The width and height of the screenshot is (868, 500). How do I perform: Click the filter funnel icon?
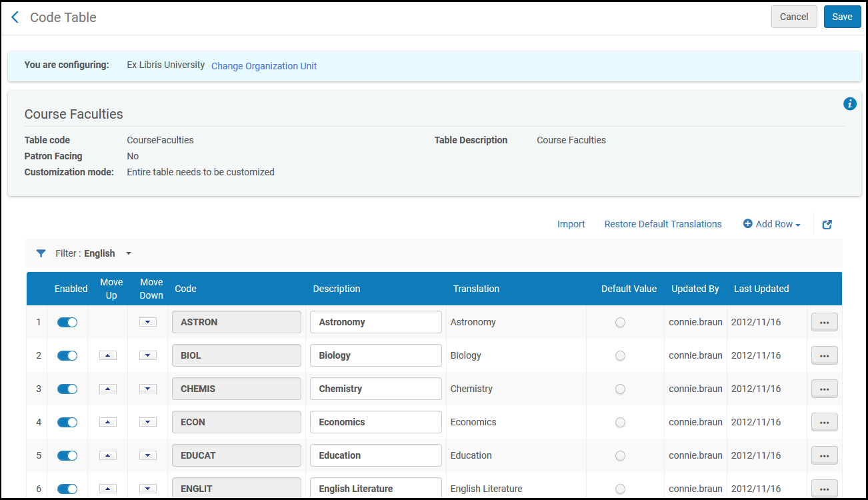click(x=41, y=253)
